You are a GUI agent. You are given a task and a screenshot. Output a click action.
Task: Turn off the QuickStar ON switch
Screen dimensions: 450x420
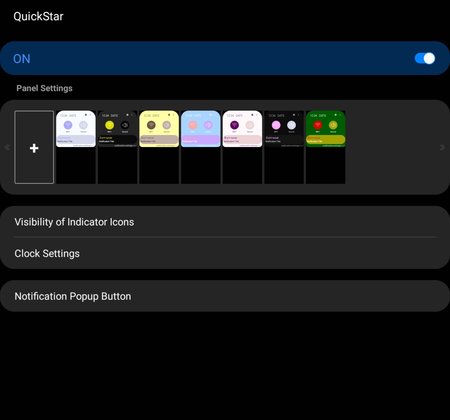tap(425, 58)
